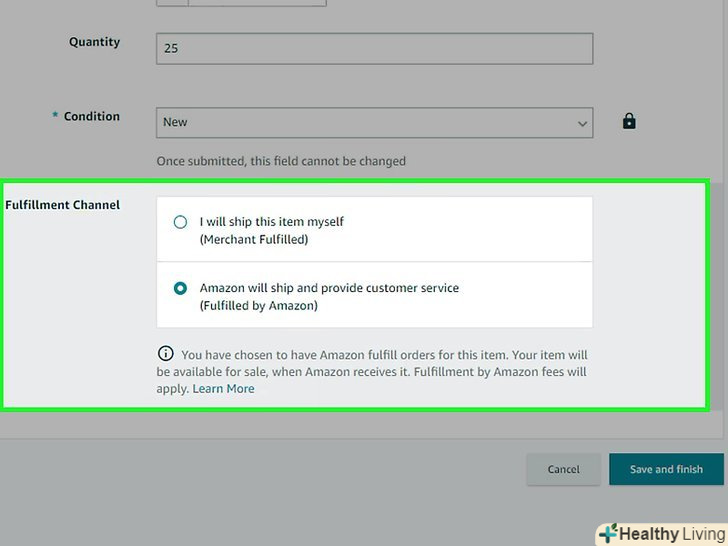This screenshot has width=728, height=546.
Task: Click the Quantity field label
Action: point(94,42)
